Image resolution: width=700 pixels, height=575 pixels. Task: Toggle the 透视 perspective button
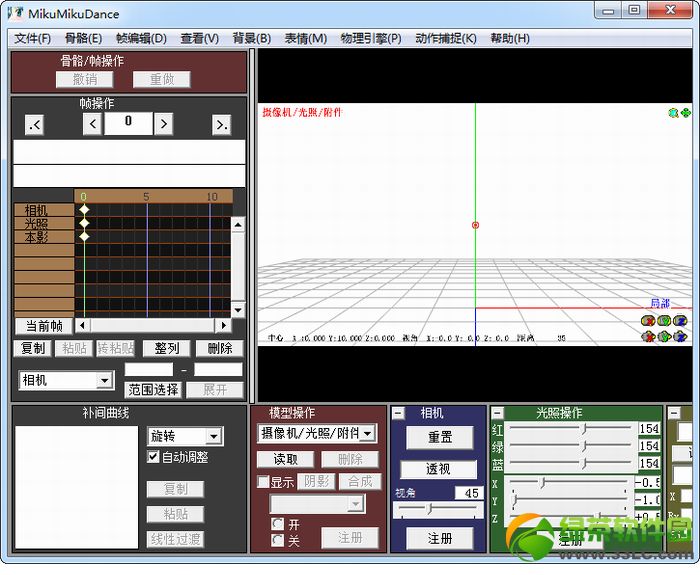(x=438, y=469)
